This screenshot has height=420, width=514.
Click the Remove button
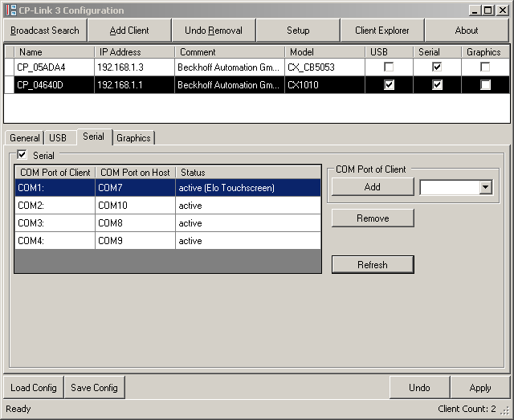click(x=373, y=218)
